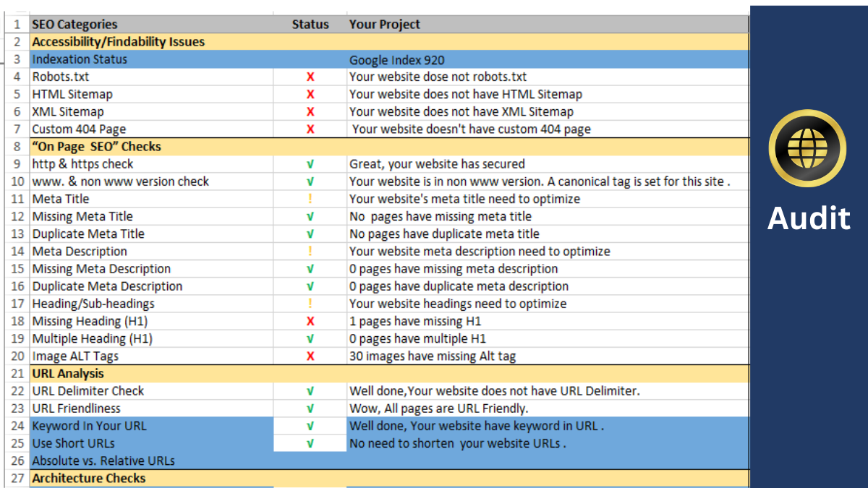Click the red X for Image ALT Tags
The image size is (868, 488).
[310, 356]
